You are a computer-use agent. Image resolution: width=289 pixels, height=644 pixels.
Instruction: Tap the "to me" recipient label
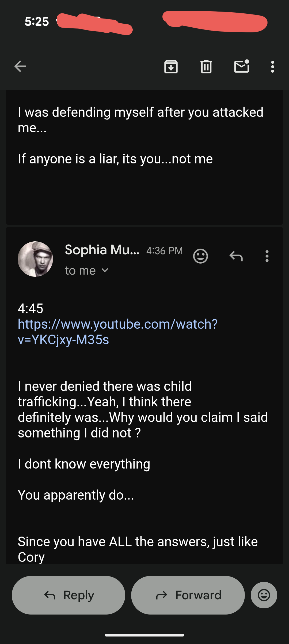point(80,271)
